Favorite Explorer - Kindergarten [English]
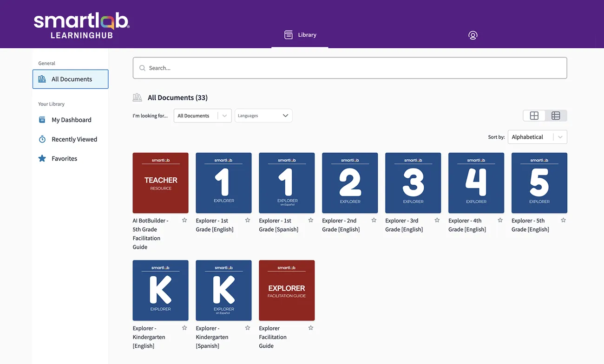Screen dimensions: 604x364 (184, 328)
